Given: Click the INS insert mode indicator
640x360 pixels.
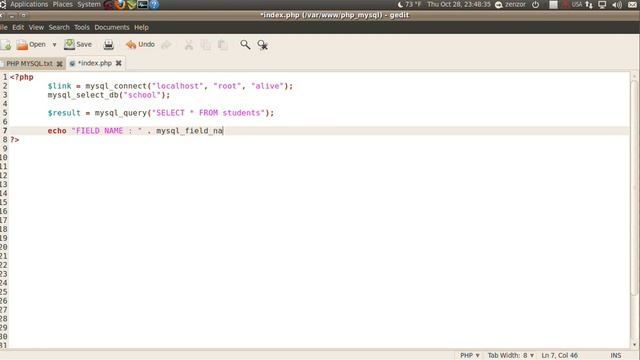Looking at the screenshot, I should point(616,356).
